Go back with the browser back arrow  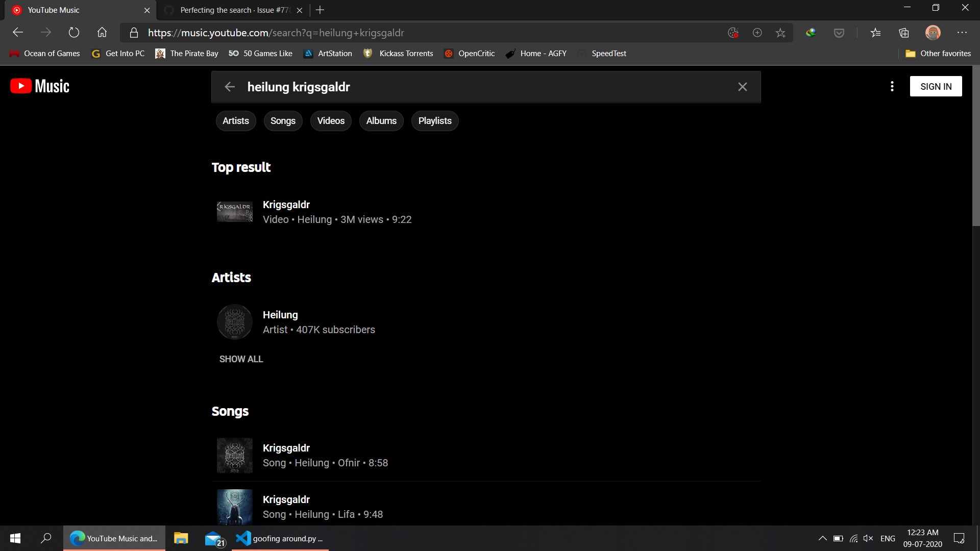coord(18,33)
